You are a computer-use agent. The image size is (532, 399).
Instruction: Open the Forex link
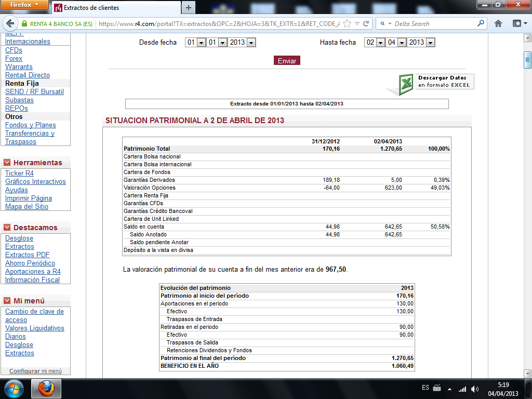(x=14, y=58)
